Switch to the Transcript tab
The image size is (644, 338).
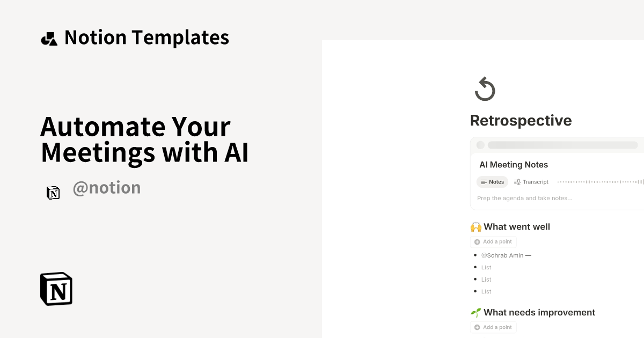click(x=531, y=182)
